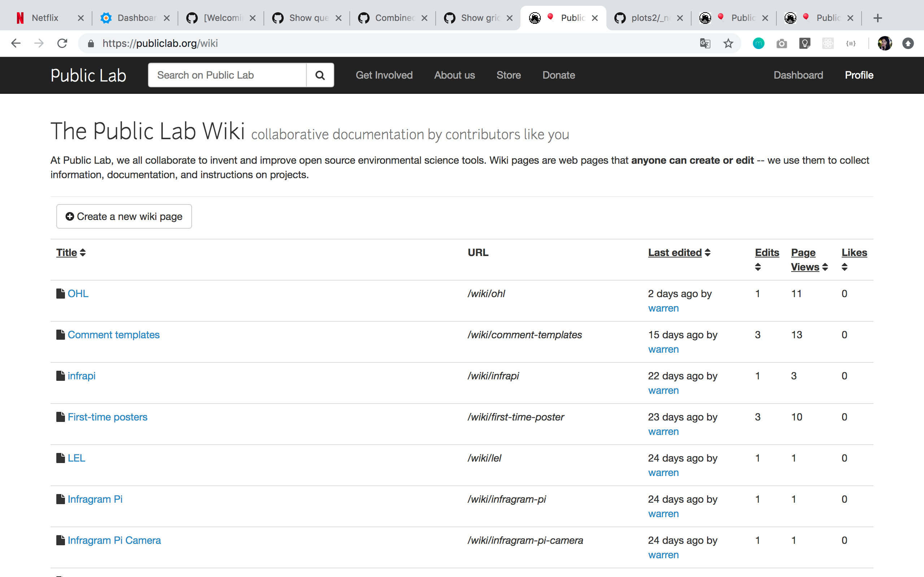Click the camera screenshot extension icon
The image size is (924, 577).
781,43
